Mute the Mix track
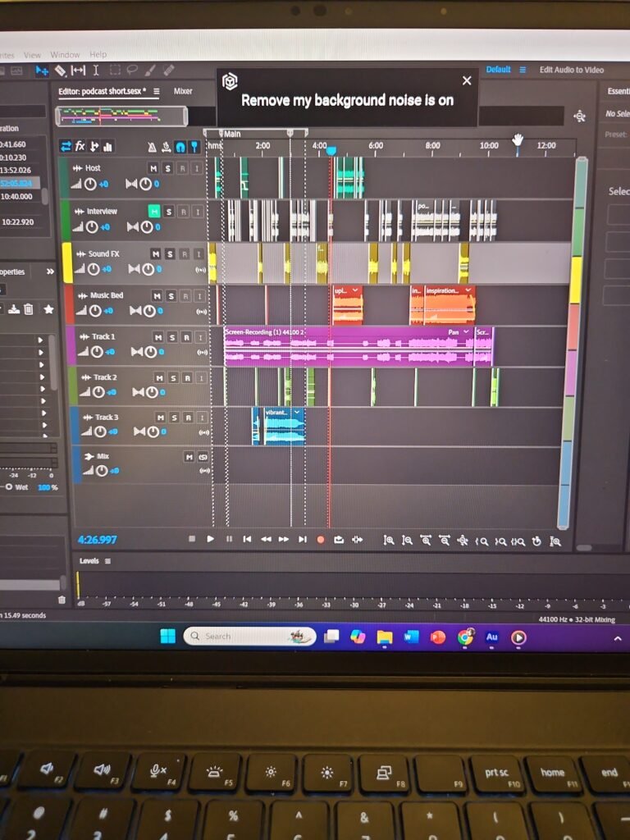 pos(189,457)
